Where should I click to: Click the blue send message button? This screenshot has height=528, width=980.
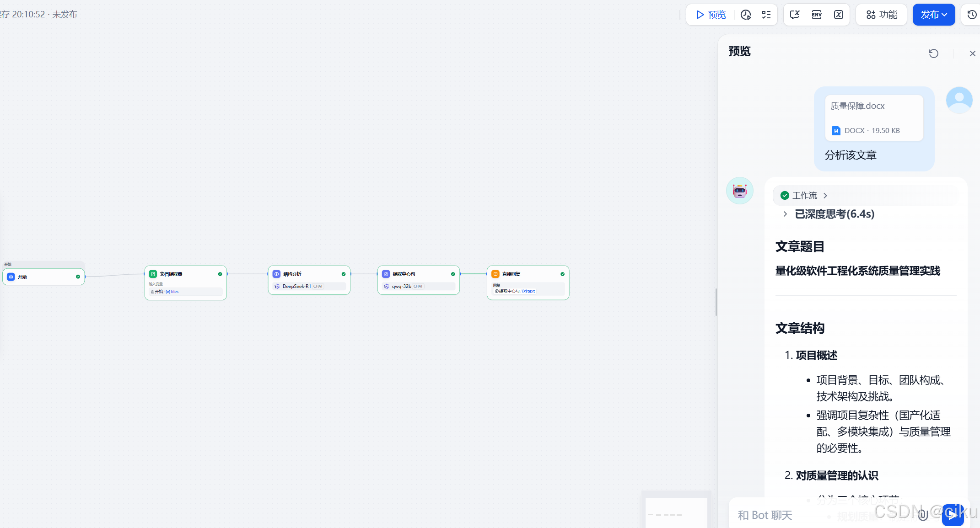pos(953,515)
